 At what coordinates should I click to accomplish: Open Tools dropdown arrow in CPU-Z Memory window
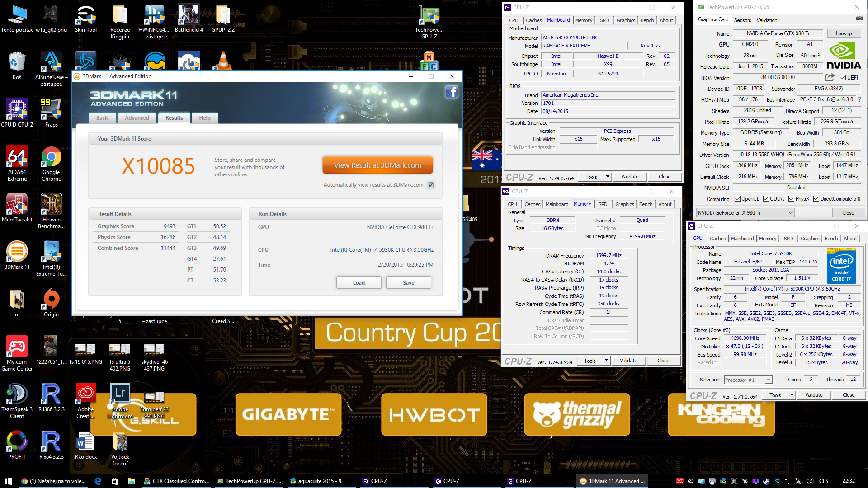click(606, 361)
